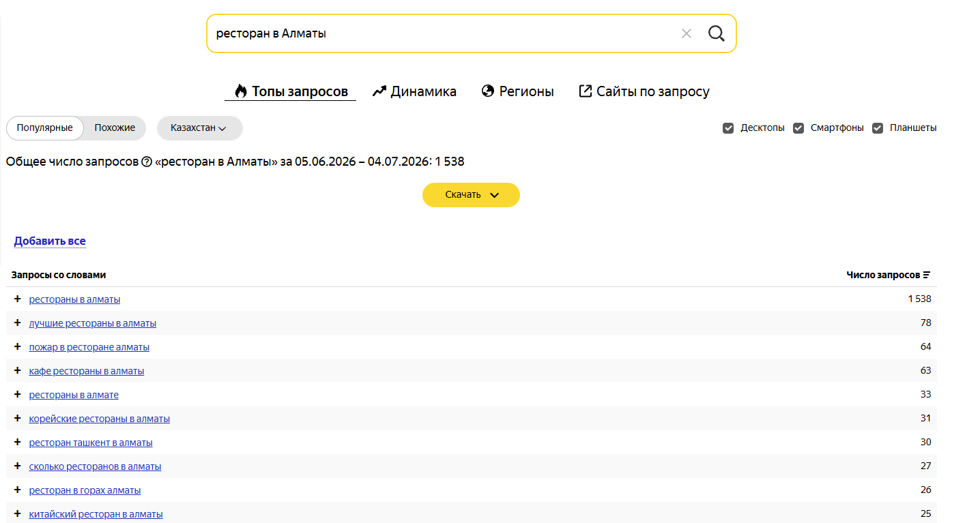Add 'ресторан ташкент в алматы' with plus

[x=18, y=442]
